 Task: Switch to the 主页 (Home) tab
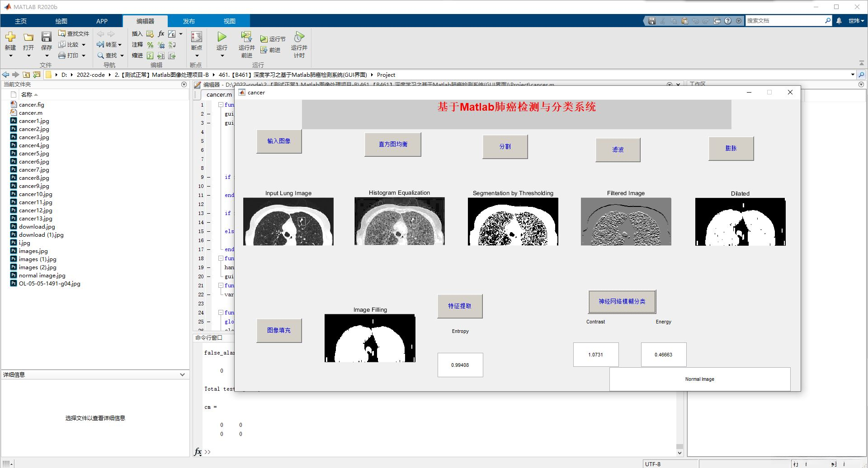tap(21, 21)
